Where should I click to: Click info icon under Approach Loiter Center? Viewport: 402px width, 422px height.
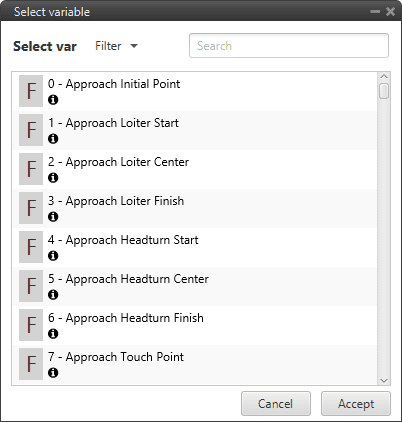pyautogui.click(x=53, y=178)
